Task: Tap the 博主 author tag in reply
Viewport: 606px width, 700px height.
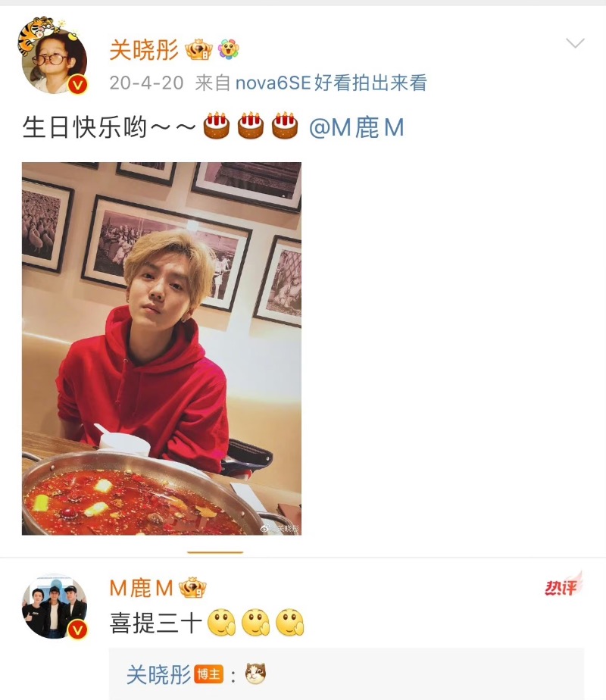Action: (x=208, y=674)
